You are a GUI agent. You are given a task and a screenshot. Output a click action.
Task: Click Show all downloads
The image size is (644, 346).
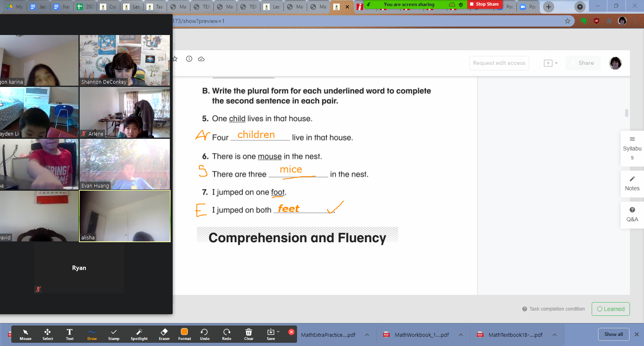coord(613,334)
